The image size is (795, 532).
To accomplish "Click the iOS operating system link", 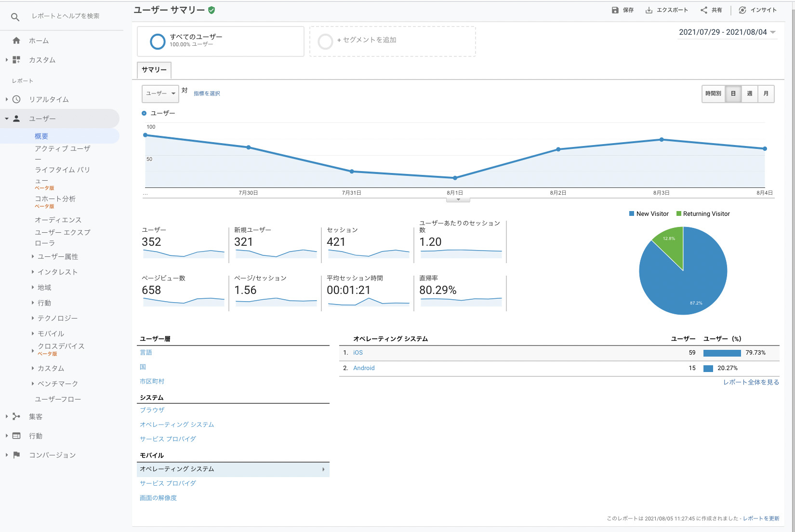I will (x=358, y=353).
